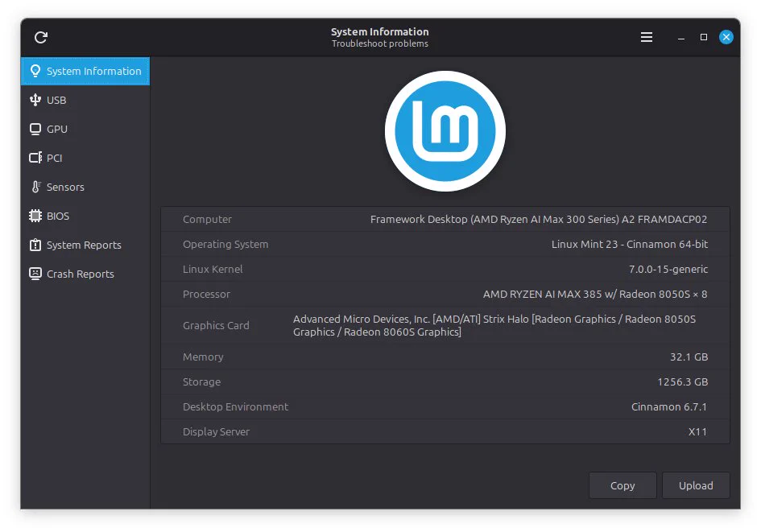Screen dimensions: 761x532
Task: Click the Computer row label
Action: click(x=207, y=219)
